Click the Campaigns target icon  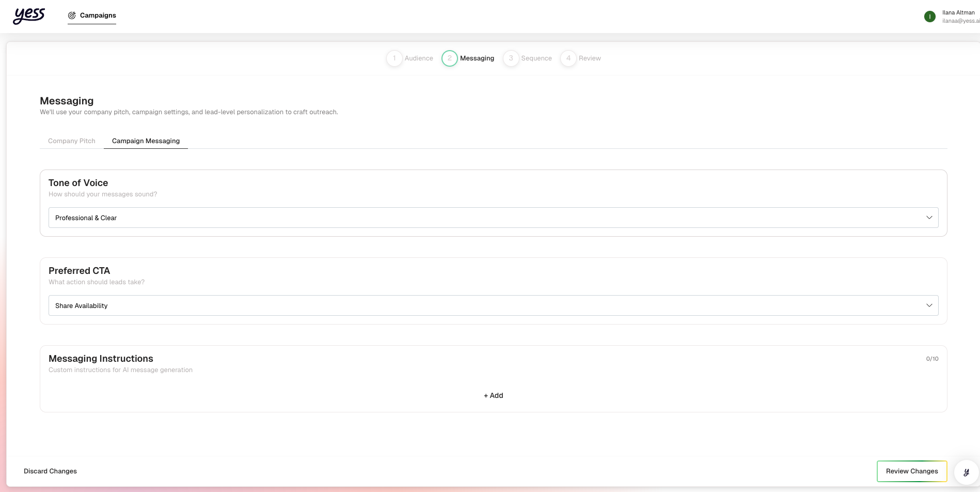[72, 16]
